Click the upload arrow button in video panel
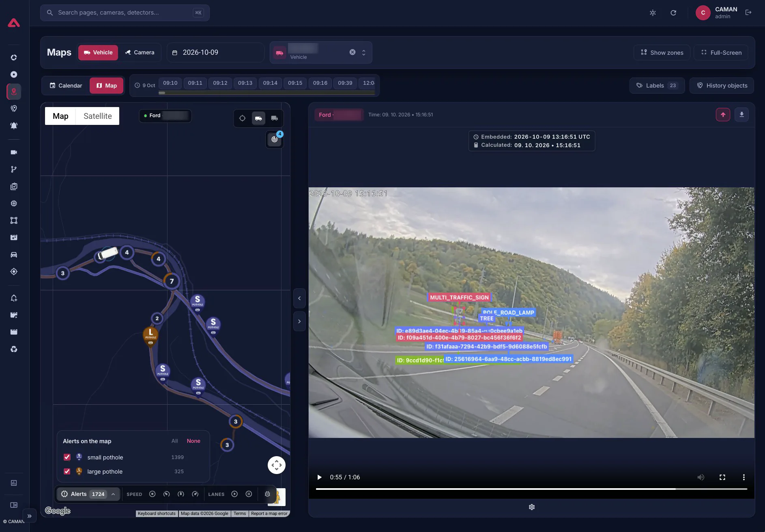The height and width of the screenshot is (532, 765). [x=723, y=115]
